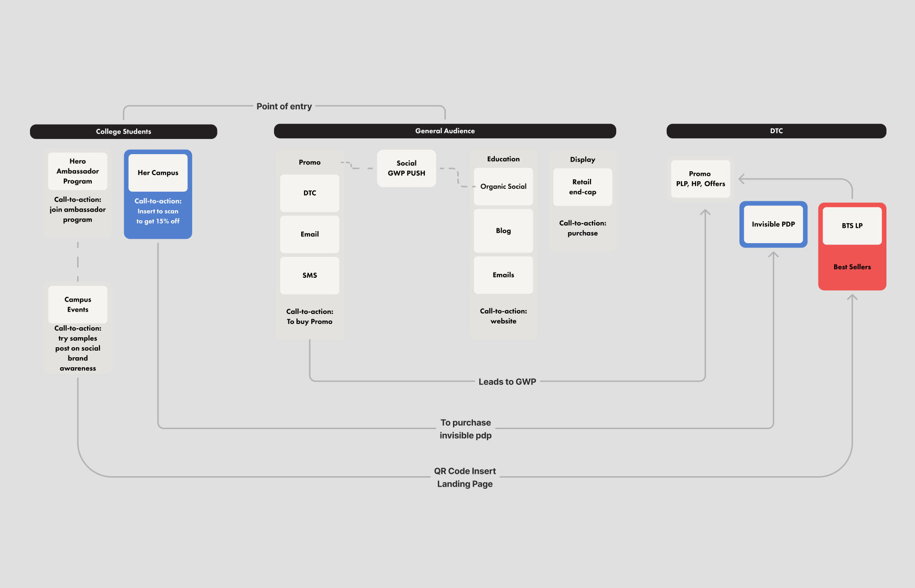This screenshot has width=915, height=588.
Task: Select the Blog box under Education
Action: coord(503,231)
